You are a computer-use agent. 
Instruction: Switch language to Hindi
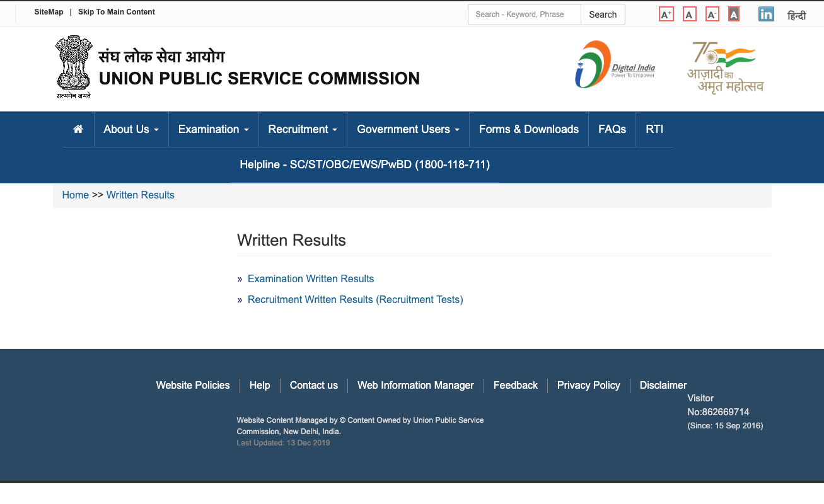coord(797,16)
